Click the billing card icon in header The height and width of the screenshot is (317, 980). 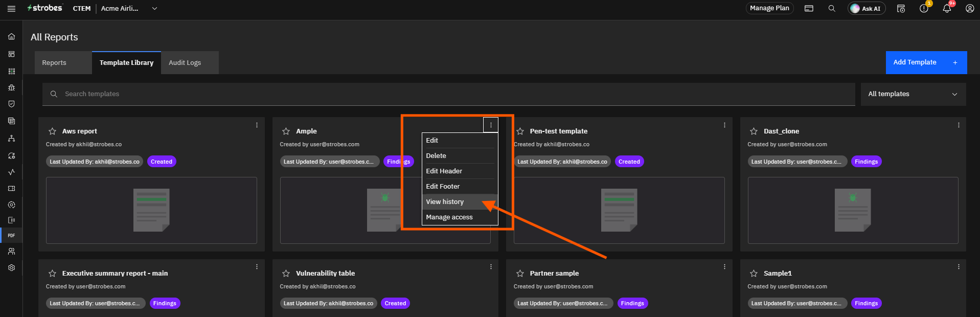[x=809, y=9]
